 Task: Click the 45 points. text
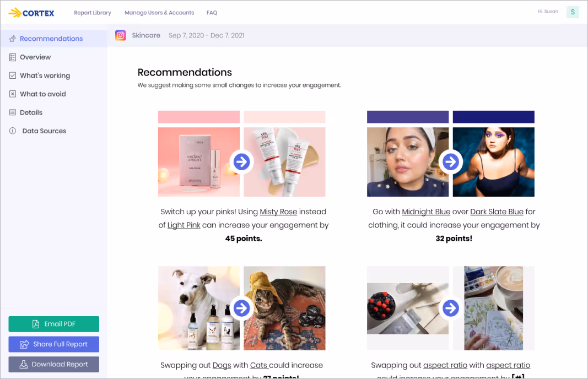244,239
